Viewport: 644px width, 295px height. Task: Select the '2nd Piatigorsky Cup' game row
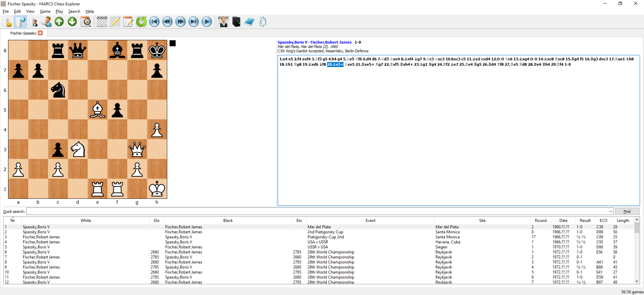(319, 232)
